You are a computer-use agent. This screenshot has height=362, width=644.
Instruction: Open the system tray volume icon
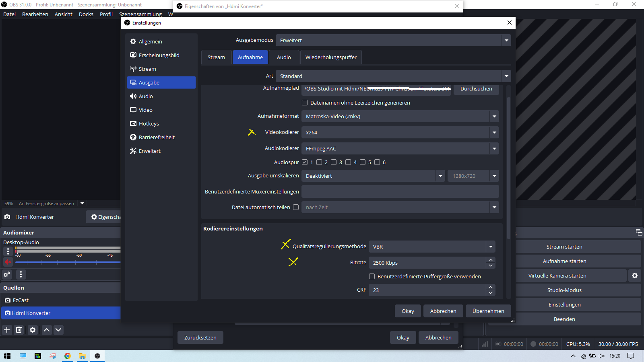[602, 356]
